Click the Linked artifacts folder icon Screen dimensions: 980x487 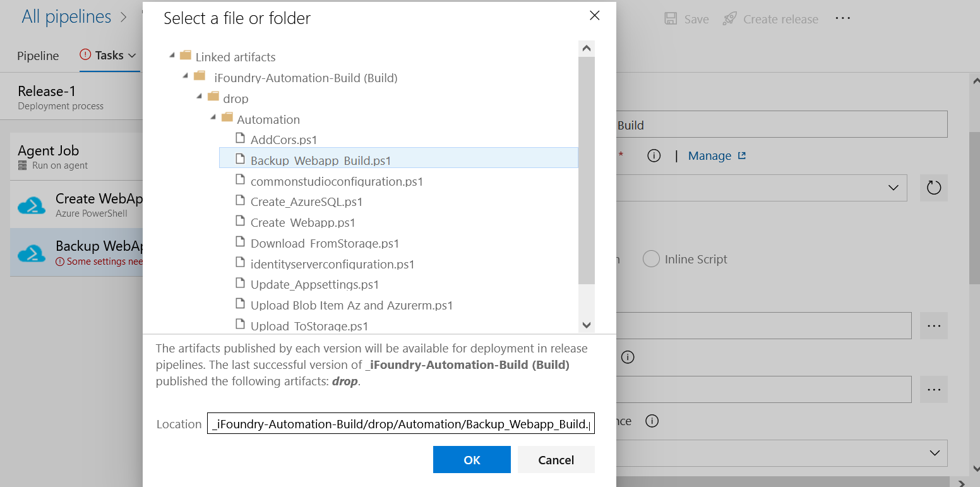click(186, 56)
